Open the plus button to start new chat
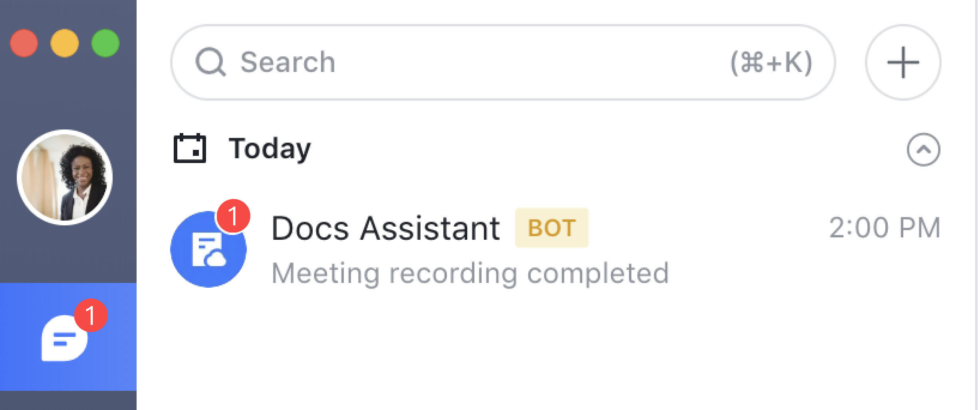 coord(903,62)
